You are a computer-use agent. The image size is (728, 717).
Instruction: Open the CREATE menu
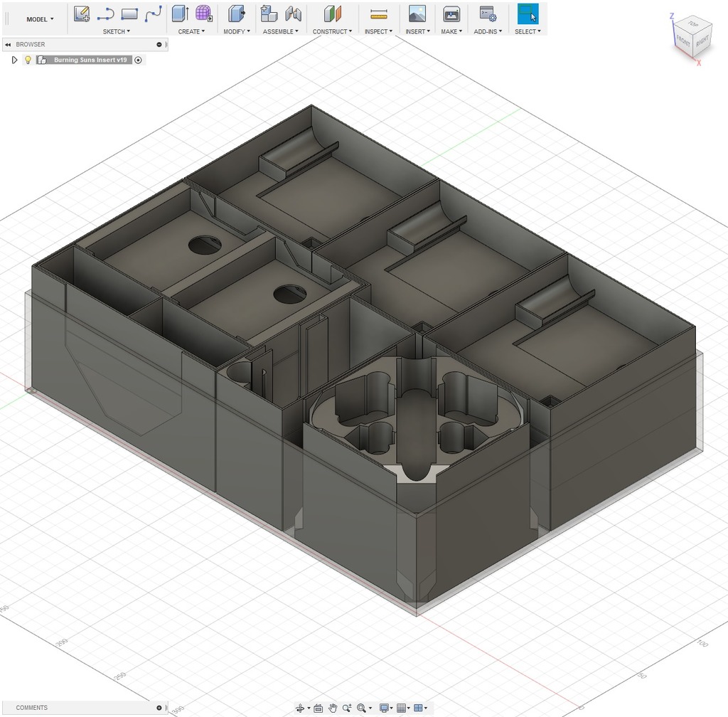191,31
